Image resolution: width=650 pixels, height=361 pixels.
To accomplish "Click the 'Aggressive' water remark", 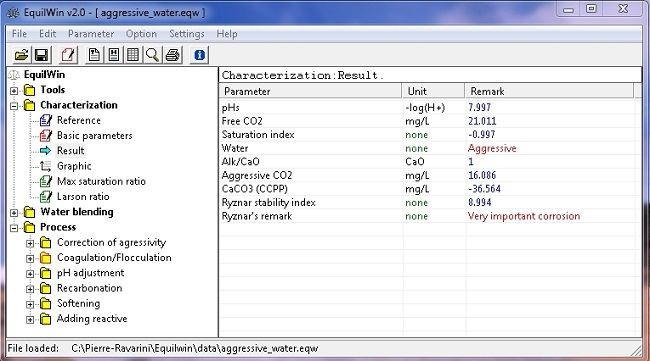I will (492, 148).
